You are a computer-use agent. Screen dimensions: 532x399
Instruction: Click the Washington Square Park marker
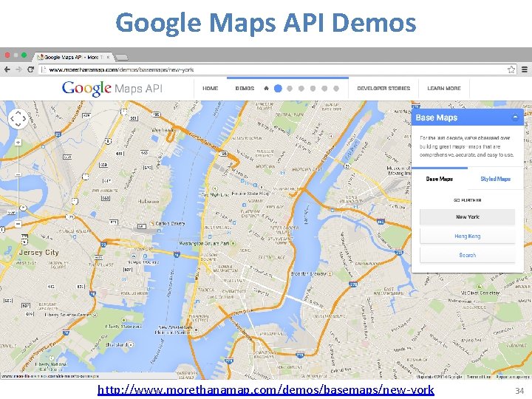(233, 243)
